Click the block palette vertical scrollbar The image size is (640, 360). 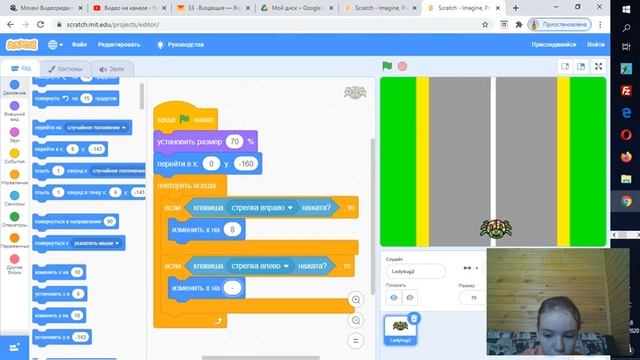142,96
